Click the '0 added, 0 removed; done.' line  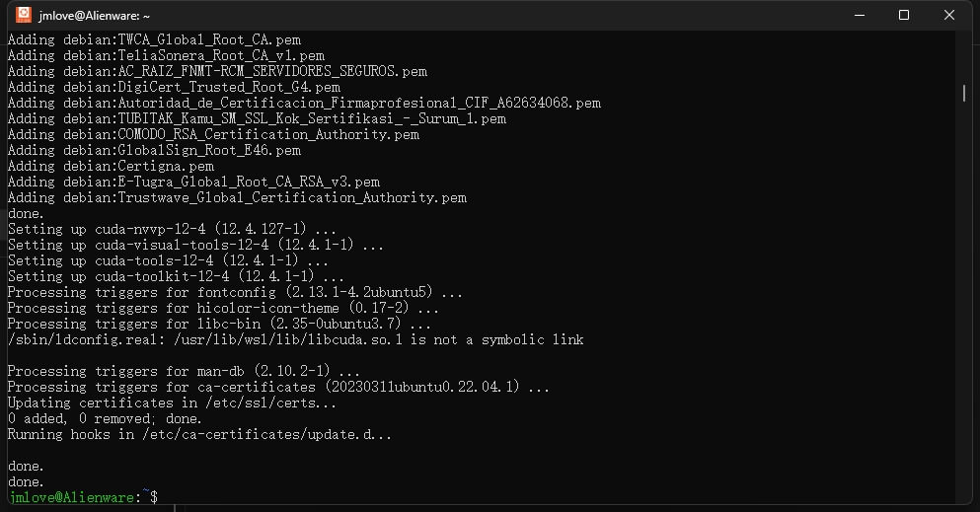pos(105,418)
